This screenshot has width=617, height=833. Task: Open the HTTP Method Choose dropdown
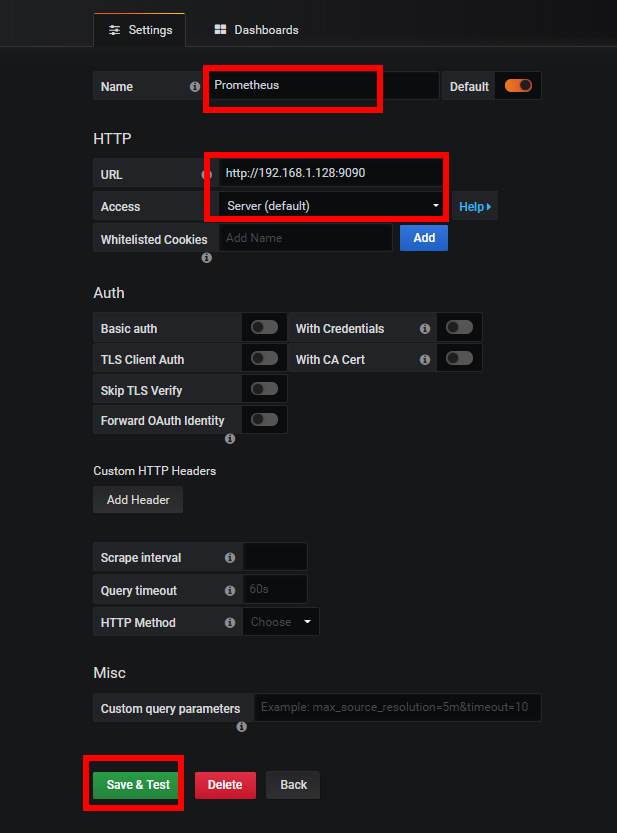281,622
